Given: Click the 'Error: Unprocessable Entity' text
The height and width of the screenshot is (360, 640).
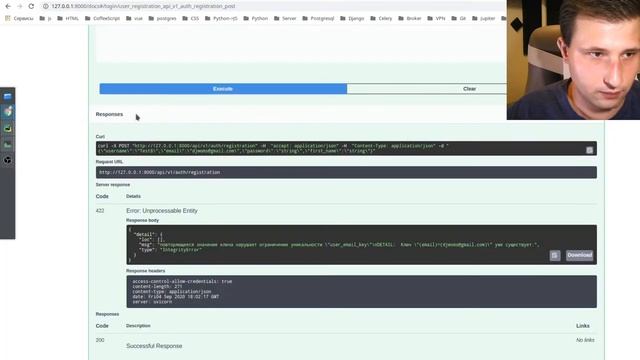Looking at the screenshot, I should click(x=162, y=211).
